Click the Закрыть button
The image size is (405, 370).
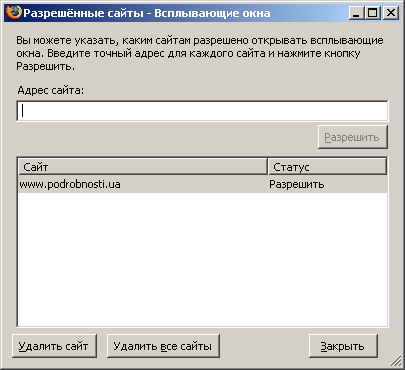click(x=343, y=346)
